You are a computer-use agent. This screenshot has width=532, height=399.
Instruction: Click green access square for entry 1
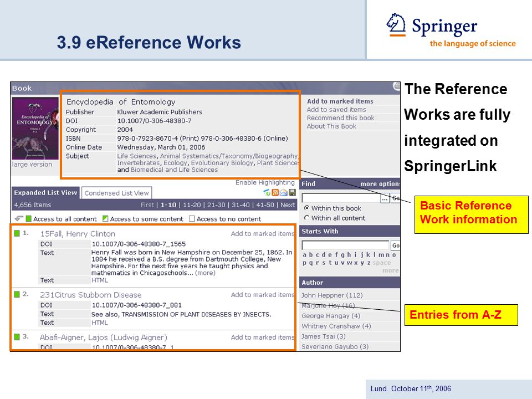point(17,233)
